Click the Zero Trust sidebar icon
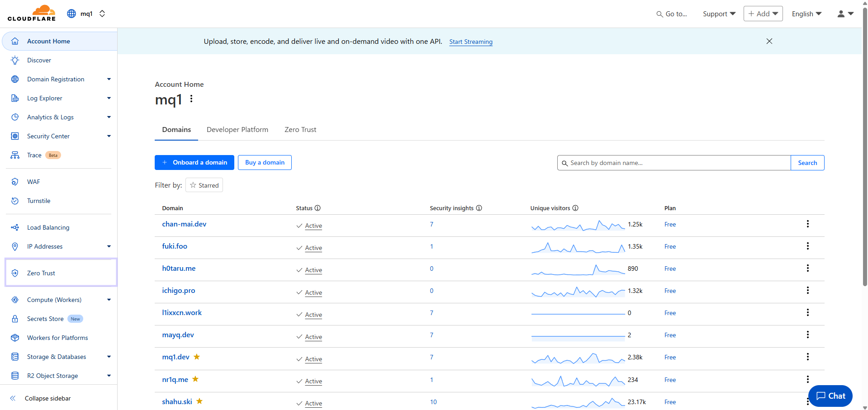 (15, 273)
